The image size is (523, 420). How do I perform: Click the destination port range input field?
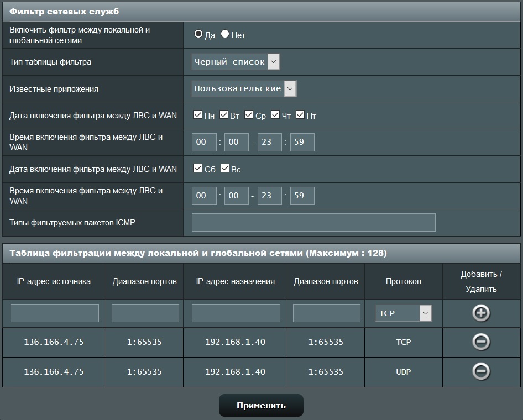click(x=327, y=313)
